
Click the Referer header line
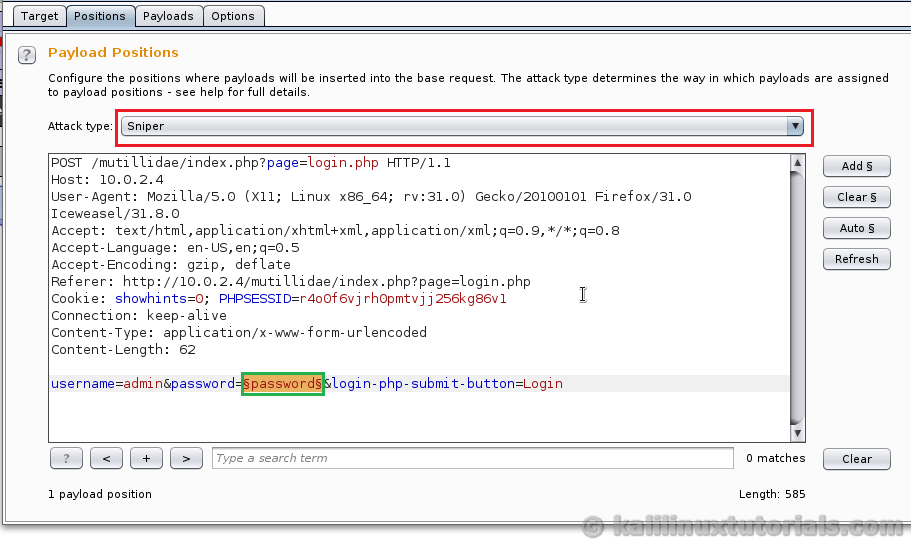click(x=290, y=281)
